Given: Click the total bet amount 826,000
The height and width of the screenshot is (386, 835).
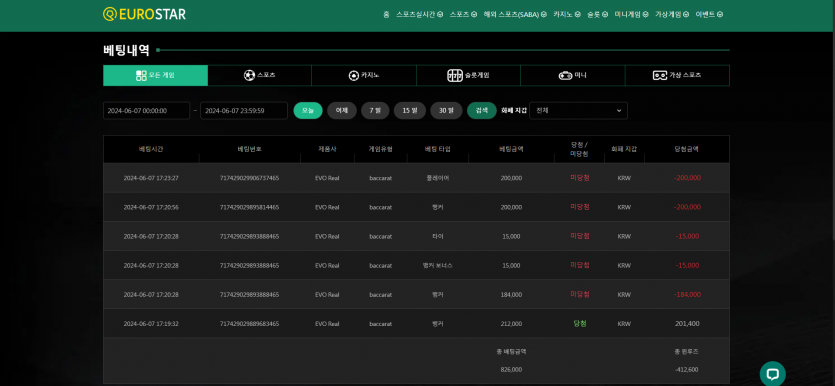Looking at the screenshot, I should click(x=511, y=369).
